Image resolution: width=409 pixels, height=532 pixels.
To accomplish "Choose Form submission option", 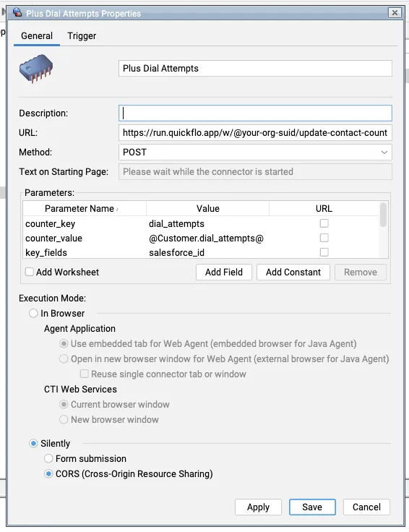I will click(x=48, y=459).
